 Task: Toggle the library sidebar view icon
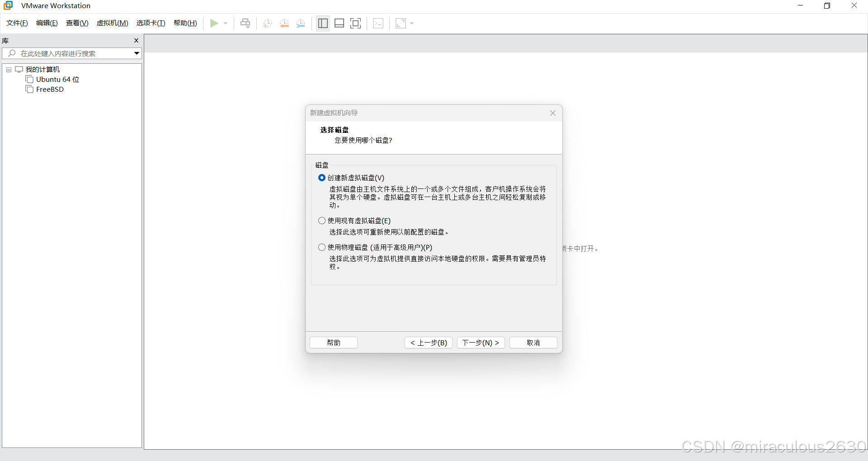(x=323, y=23)
